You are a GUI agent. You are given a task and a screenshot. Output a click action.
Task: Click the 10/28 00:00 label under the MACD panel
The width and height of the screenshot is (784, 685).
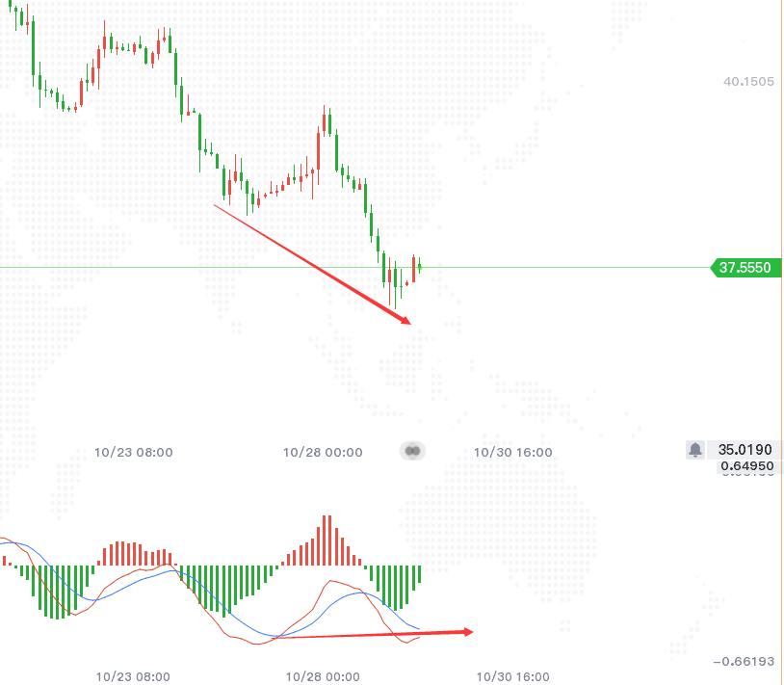coord(323,677)
